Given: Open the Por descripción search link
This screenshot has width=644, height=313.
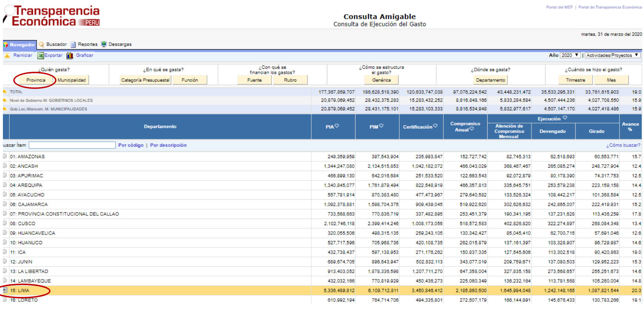Looking at the screenshot, I should click(x=168, y=145).
